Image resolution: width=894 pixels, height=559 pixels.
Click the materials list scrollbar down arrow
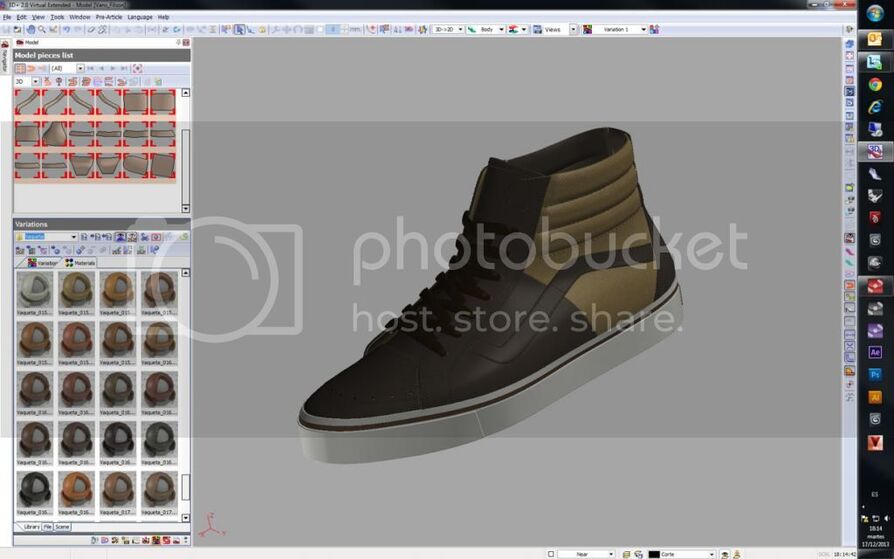coord(185,517)
